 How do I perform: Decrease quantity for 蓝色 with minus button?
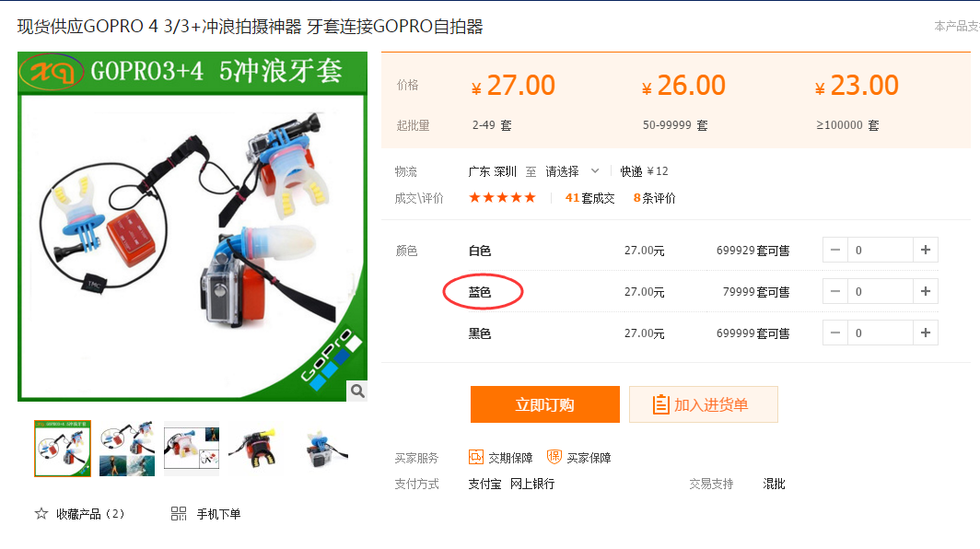[835, 291]
